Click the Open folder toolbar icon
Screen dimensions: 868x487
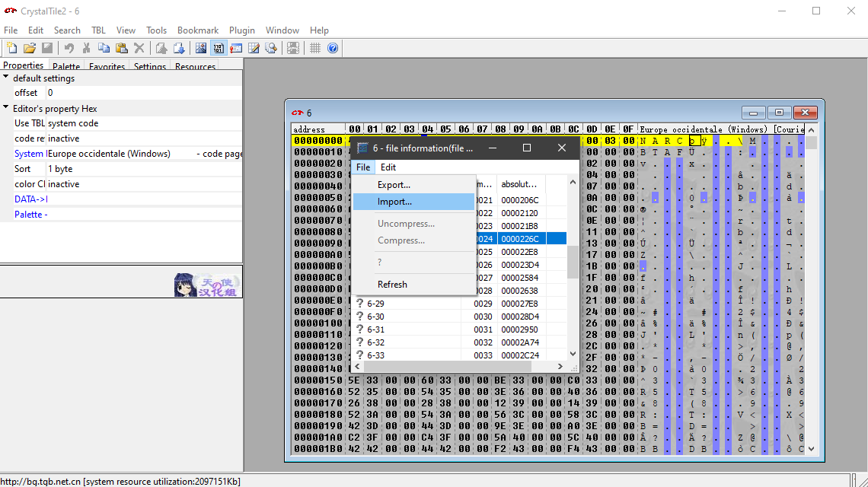(x=29, y=48)
